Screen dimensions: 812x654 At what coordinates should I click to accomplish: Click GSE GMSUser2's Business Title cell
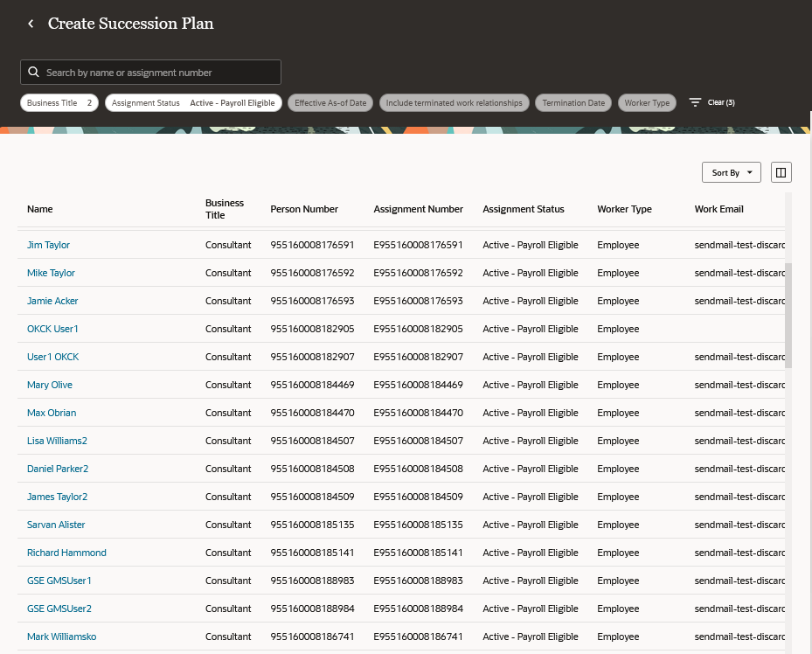tap(228, 609)
